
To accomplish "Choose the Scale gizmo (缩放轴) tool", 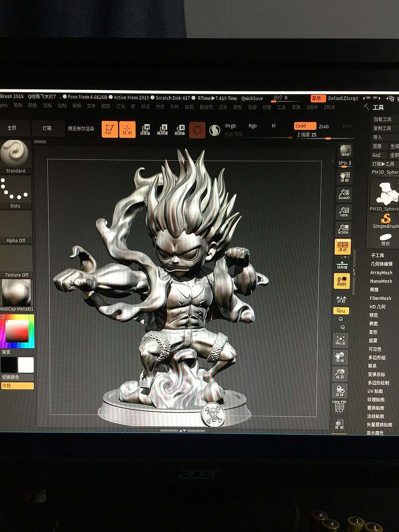I will (162, 129).
